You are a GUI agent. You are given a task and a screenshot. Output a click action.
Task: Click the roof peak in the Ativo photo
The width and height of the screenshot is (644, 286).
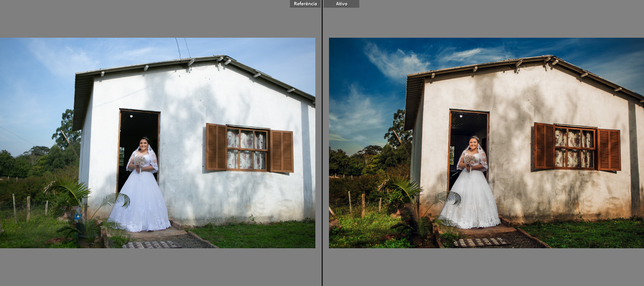coord(547,57)
